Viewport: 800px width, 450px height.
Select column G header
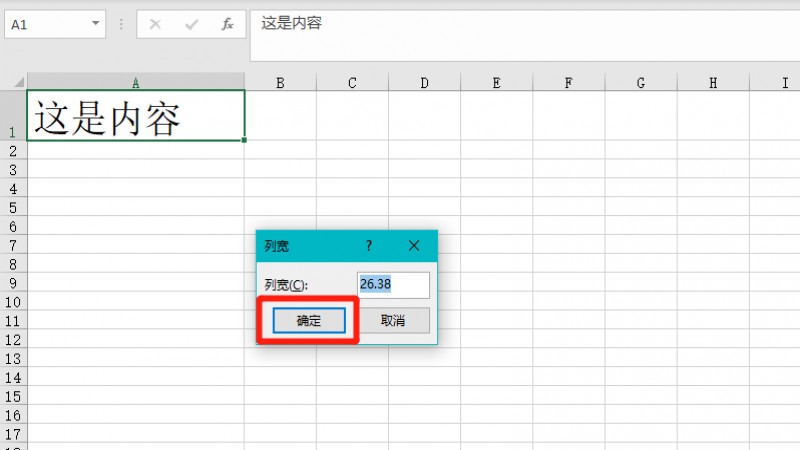(641, 82)
